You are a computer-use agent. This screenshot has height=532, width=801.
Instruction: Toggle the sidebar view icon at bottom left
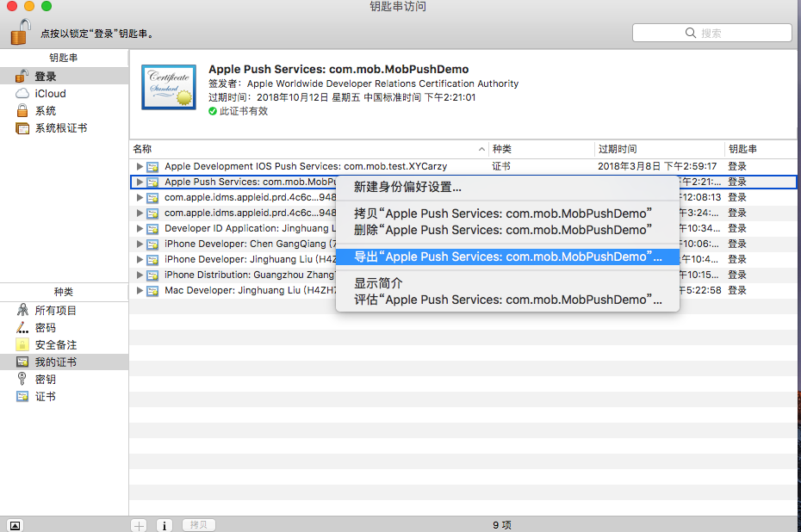(16, 525)
